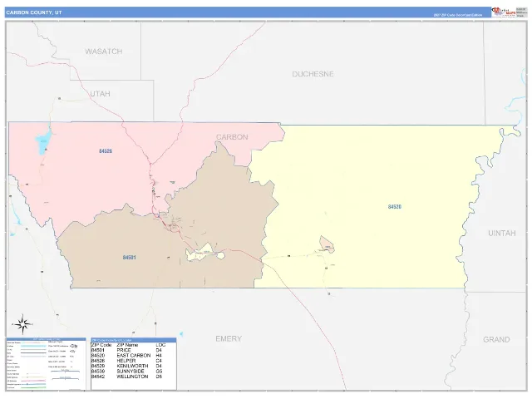The width and height of the screenshot is (532, 399).
Task: Click EAST CARBON in ZIP table
Action: [133, 356]
